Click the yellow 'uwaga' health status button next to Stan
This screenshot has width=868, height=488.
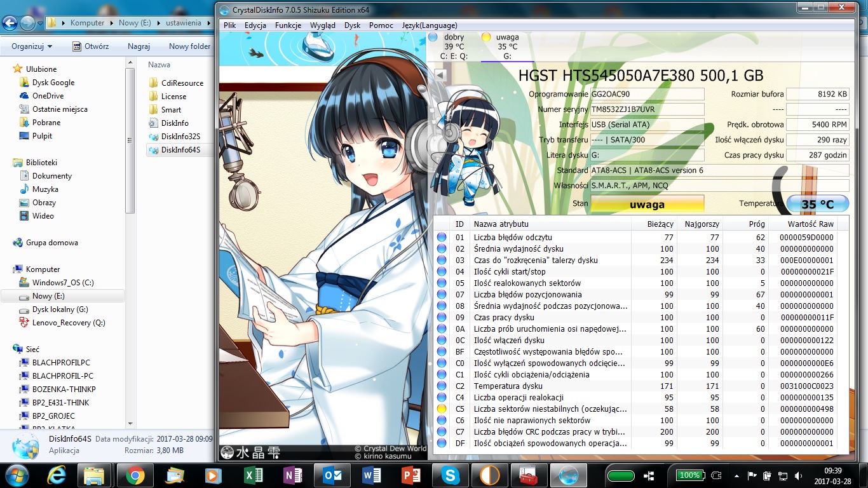[647, 204]
